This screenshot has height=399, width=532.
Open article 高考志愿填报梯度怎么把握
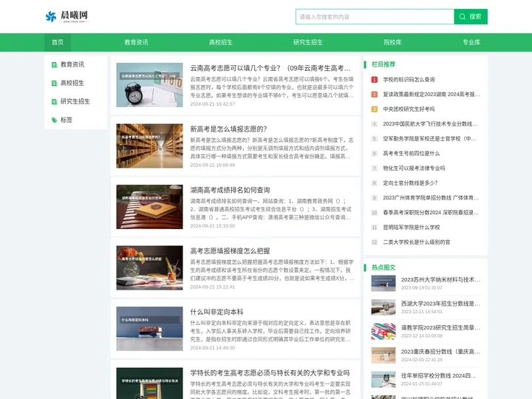[230, 251]
